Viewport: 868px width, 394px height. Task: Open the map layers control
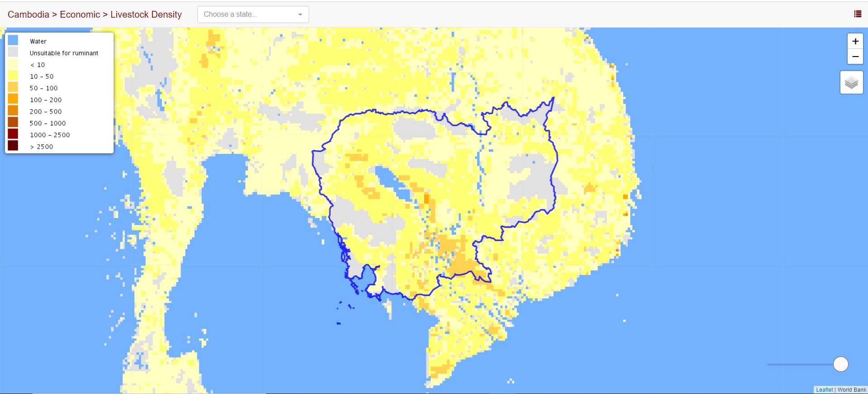851,82
